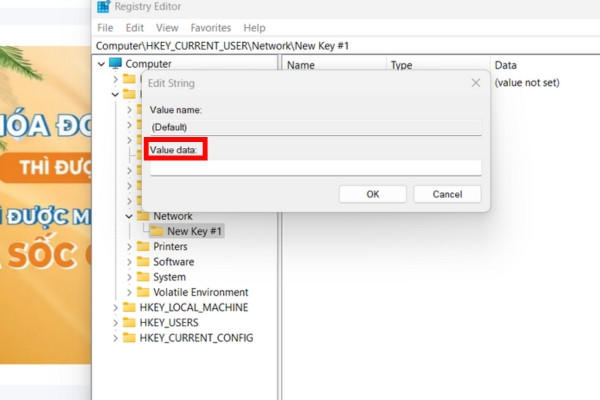Click the Network folder icon
Viewport: 600px width, 400px height.
143,216
